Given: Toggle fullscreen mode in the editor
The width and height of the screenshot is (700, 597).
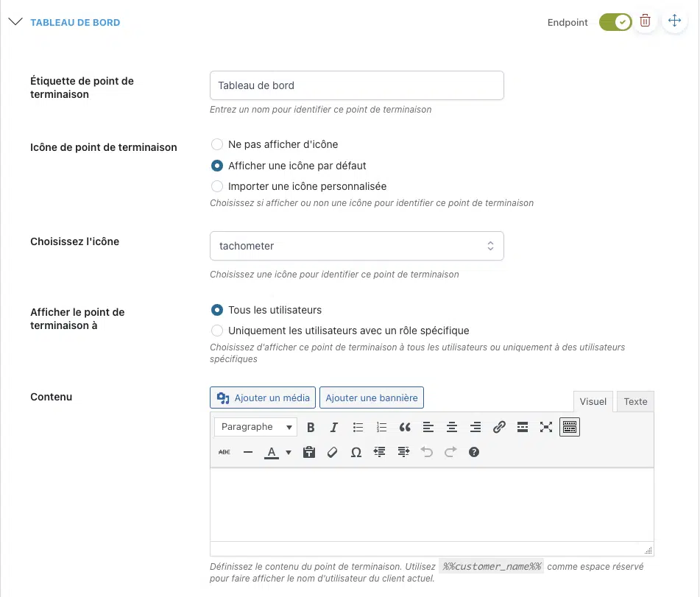Looking at the screenshot, I should (x=547, y=427).
